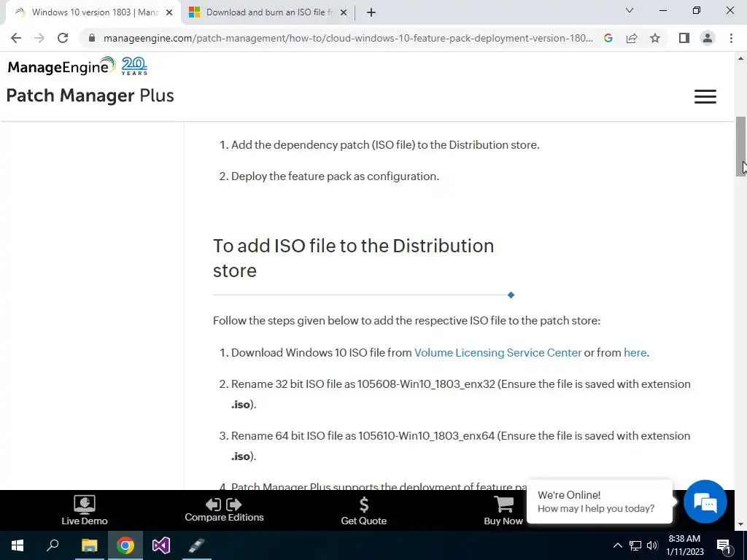
Task: Click the Buy Now shopping cart icon
Action: pos(503,505)
